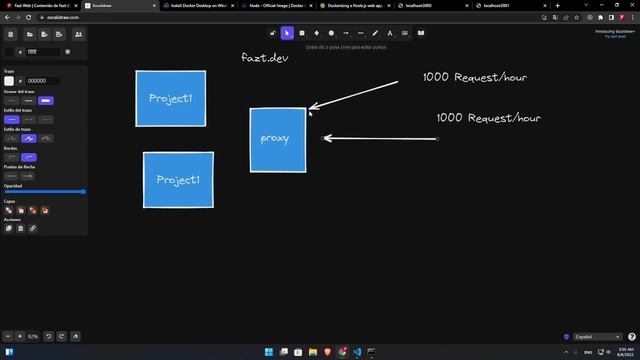Choose cartoonist sloppiness style
Screen dimensions: 640x360
click(46, 139)
